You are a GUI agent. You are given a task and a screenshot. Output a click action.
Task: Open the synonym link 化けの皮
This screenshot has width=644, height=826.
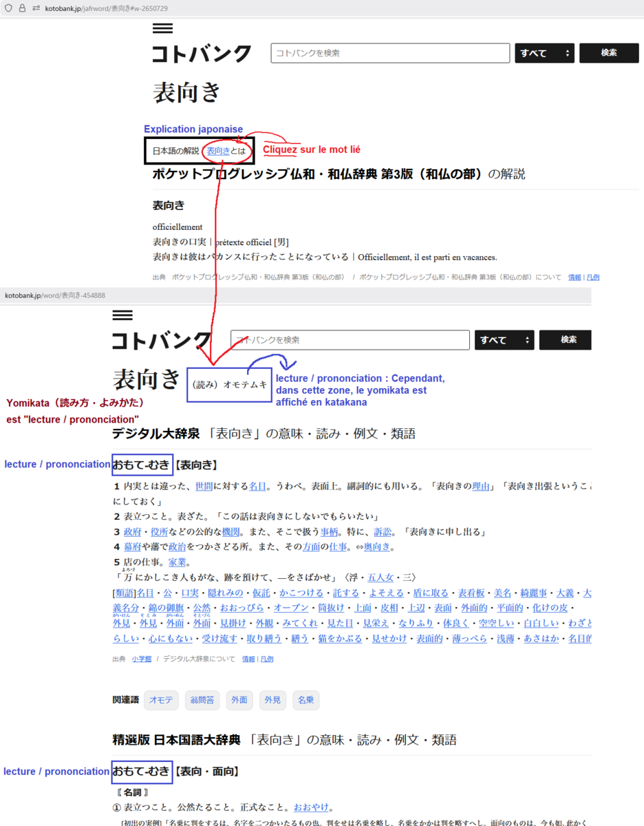[550, 608]
